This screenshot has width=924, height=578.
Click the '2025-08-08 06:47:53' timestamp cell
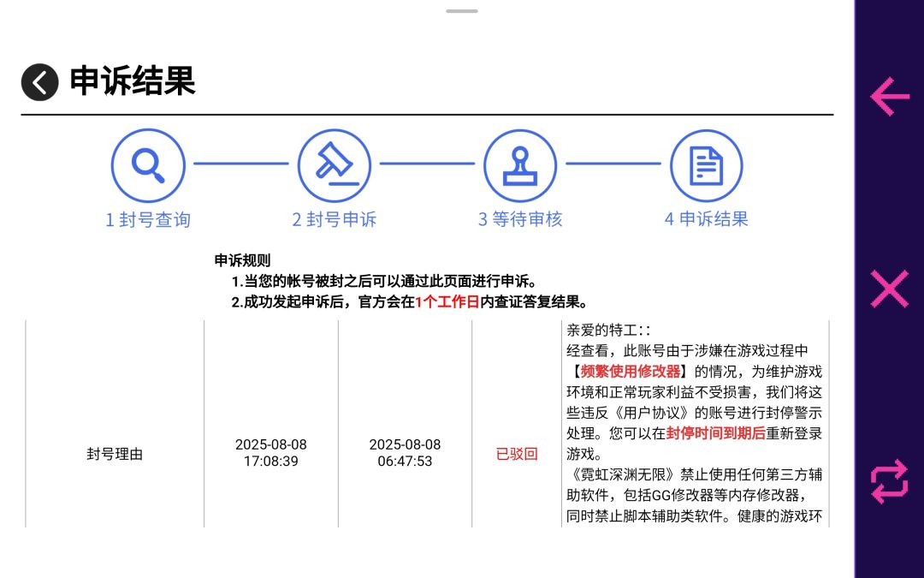click(405, 452)
